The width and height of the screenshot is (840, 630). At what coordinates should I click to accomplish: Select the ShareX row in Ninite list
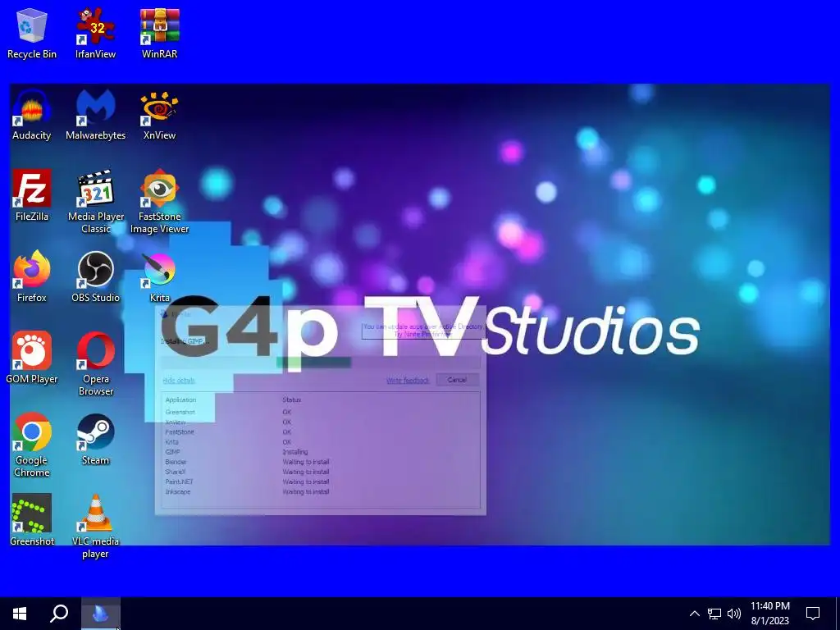[x=321, y=472]
